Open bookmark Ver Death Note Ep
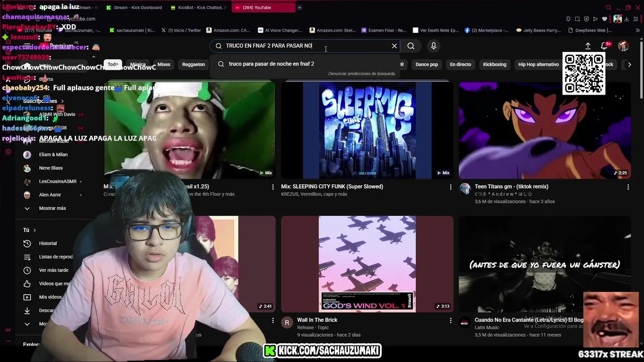The image size is (644, 362). pyautogui.click(x=435, y=30)
